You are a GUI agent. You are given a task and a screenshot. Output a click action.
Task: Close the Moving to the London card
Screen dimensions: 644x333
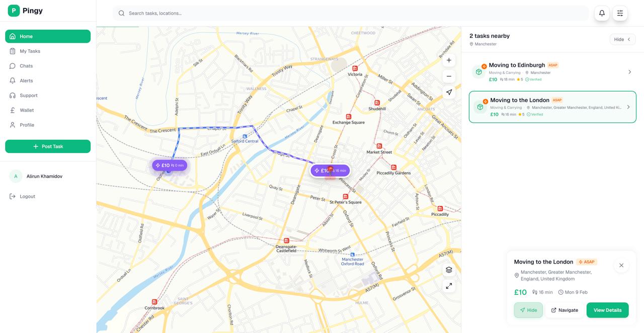[x=621, y=266]
